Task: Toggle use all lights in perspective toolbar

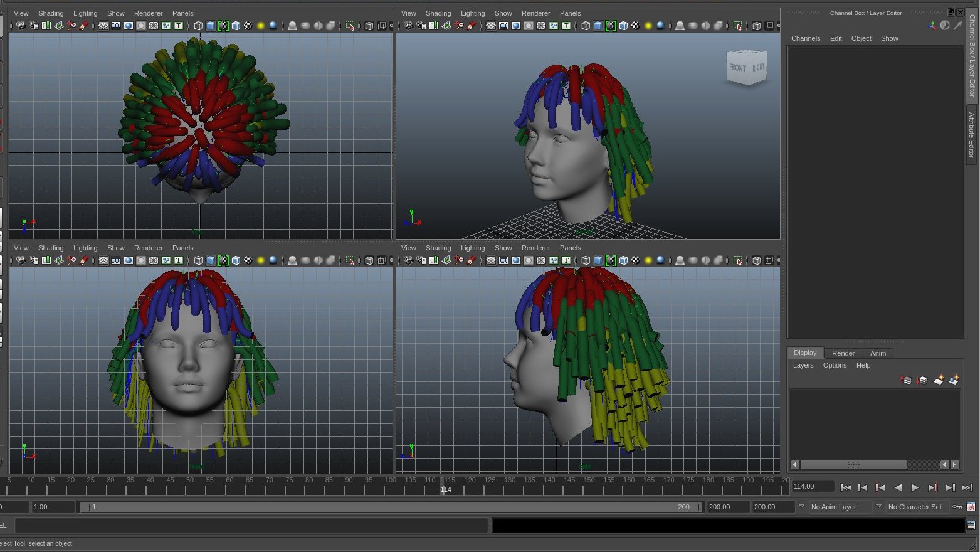Action: pos(648,26)
